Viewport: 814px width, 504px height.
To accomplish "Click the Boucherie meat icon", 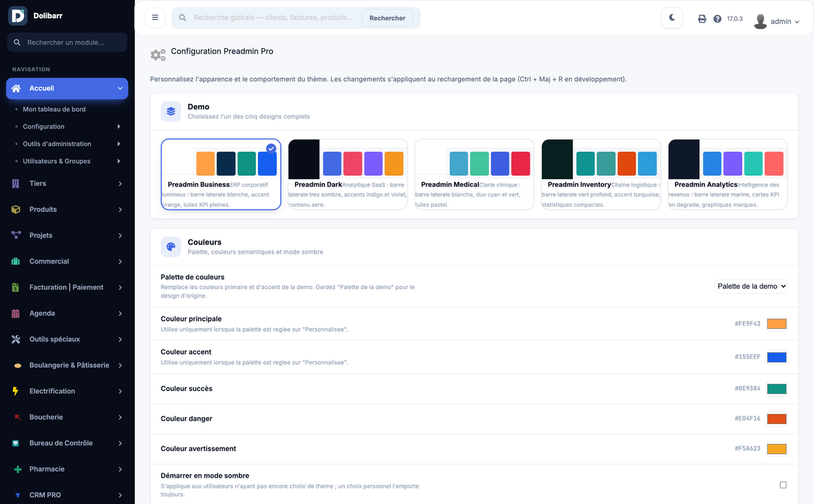I will (x=17, y=417).
